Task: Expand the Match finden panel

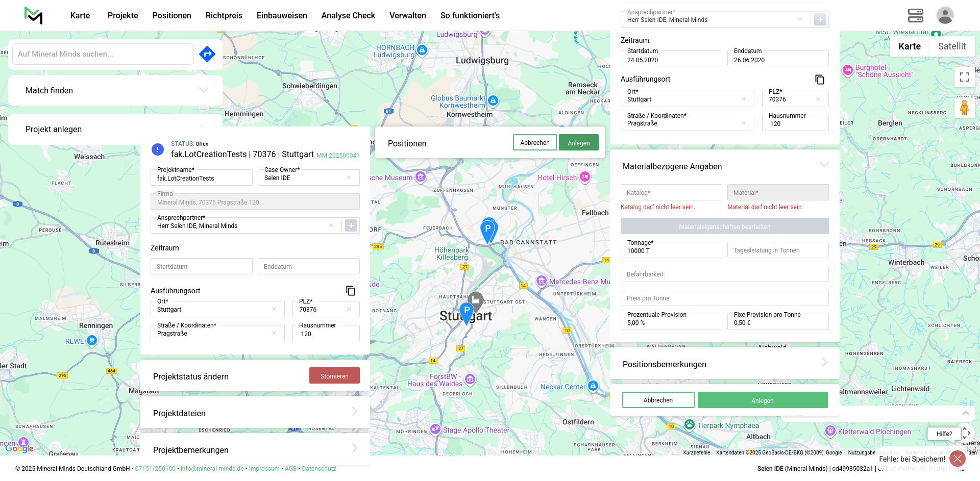Action: [204, 90]
